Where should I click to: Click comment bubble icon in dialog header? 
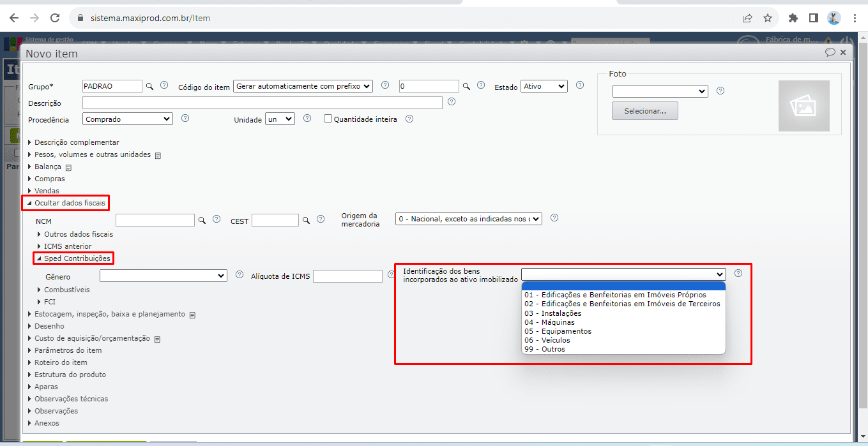[830, 52]
